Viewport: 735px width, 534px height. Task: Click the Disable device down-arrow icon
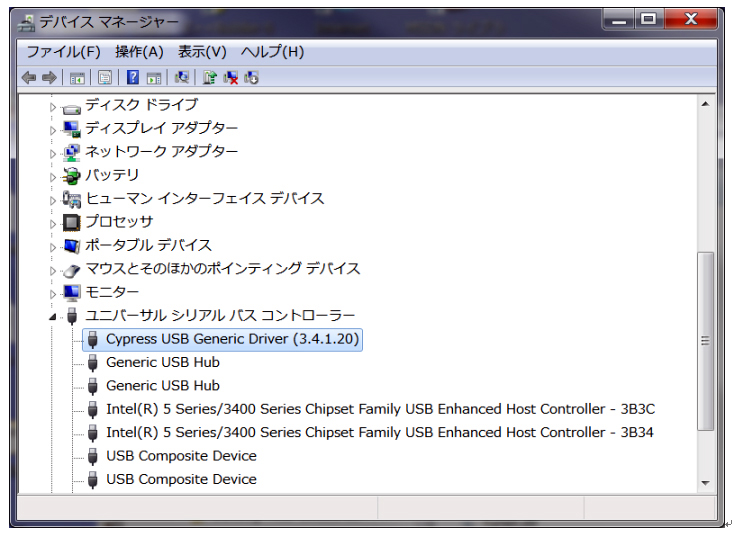click(x=251, y=77)
